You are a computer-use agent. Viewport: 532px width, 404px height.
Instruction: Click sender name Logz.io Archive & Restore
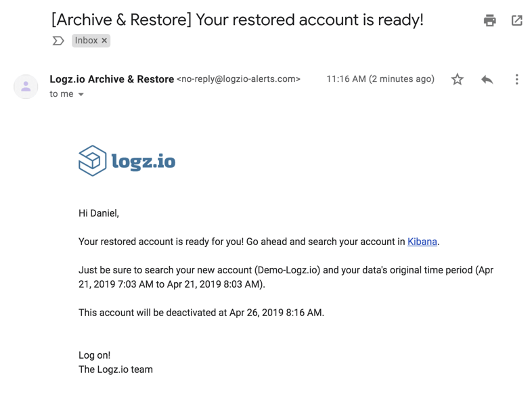pyautogui.click(x=112, y=79)
